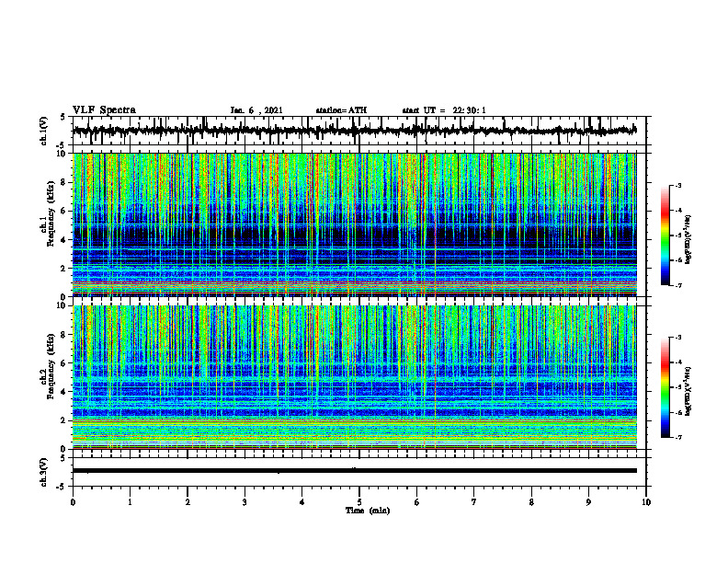This screenshot has width=728, height=563.
Task: Select the ch.1 "Frequency (kHz)" axis label
Action: 51,213
